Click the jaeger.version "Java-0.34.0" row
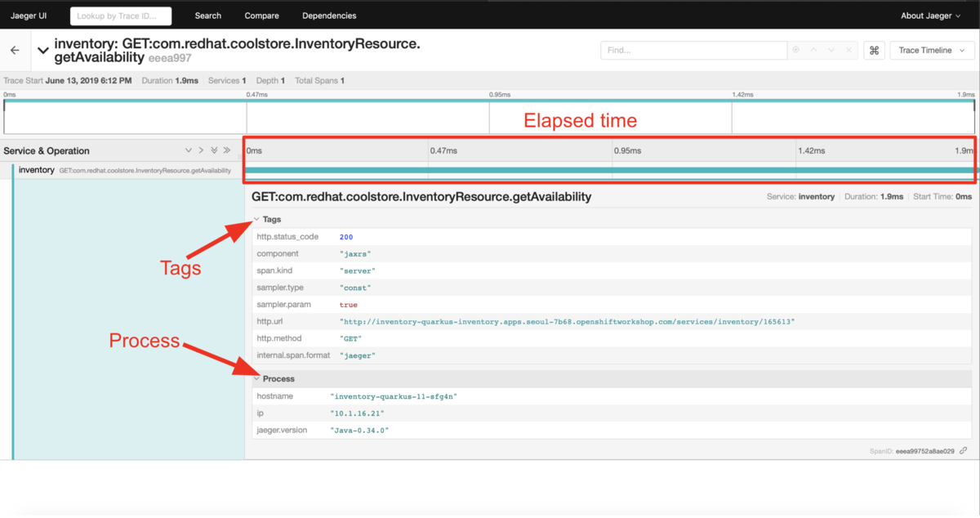Viewport: 980px width, 518px height. 612,430
